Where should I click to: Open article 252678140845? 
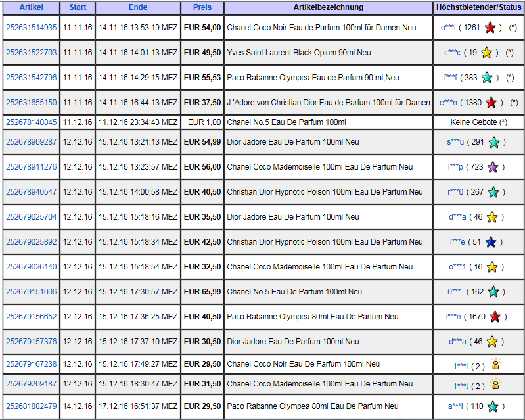coord(32,122)
